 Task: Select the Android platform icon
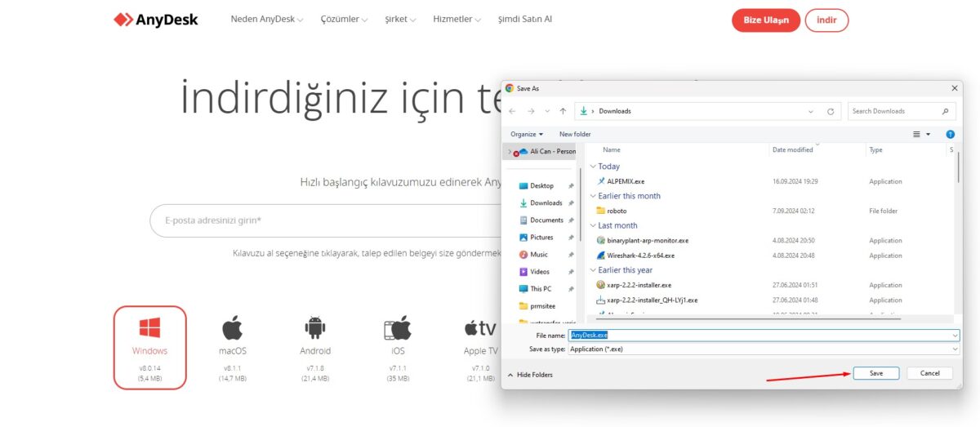315,328
